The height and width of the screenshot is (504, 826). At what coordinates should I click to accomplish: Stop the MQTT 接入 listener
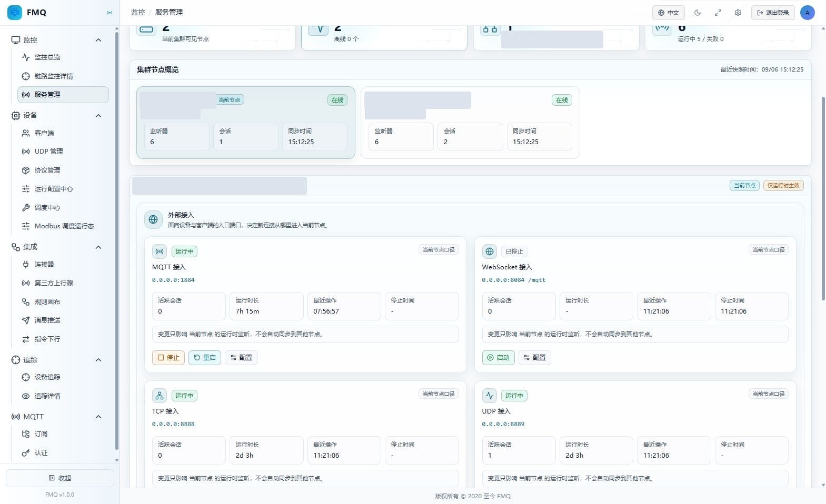(168, 358)
